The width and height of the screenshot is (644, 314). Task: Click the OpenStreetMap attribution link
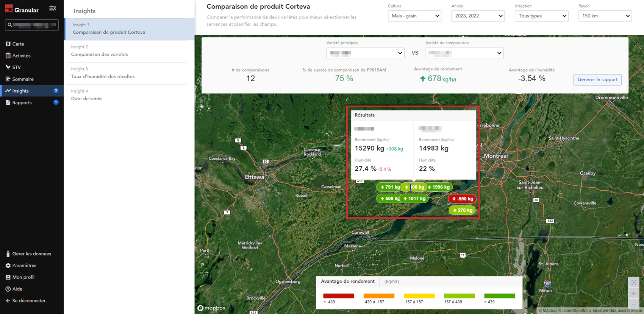tap(575, 311)
